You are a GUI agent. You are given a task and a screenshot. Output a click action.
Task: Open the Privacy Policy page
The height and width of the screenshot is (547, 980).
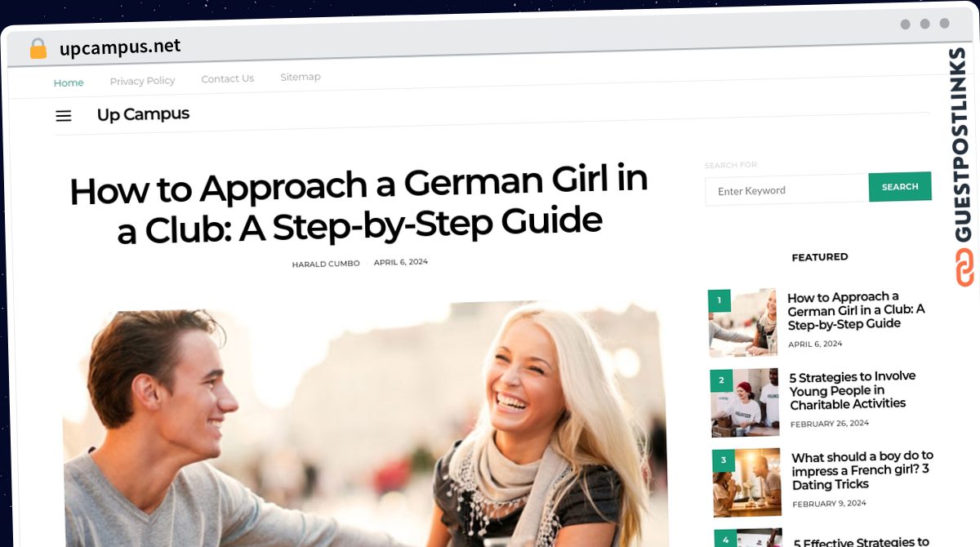pyautogui.click(x=142, y=81)
